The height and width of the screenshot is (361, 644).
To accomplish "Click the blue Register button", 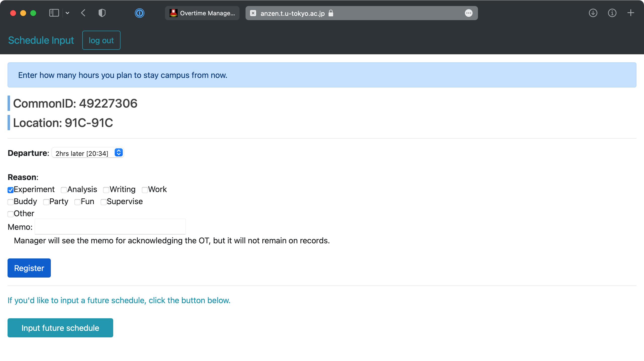I will [x=29, y=268].
